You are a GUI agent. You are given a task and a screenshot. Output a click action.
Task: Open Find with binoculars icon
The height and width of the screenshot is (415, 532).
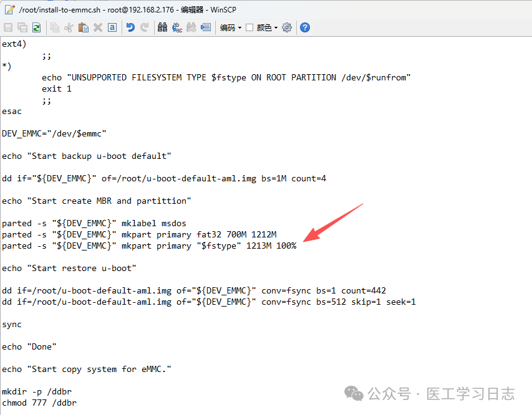click(163, 27)
